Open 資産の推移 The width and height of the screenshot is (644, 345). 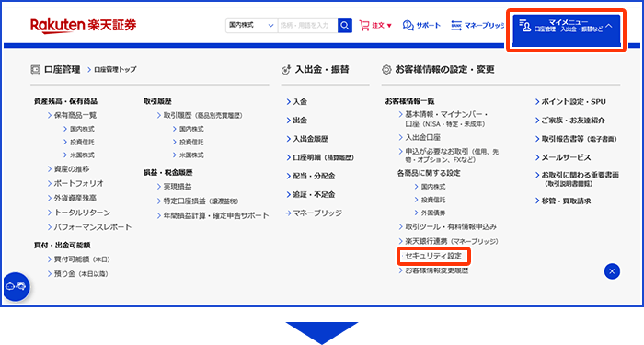(x=69, y=168)
